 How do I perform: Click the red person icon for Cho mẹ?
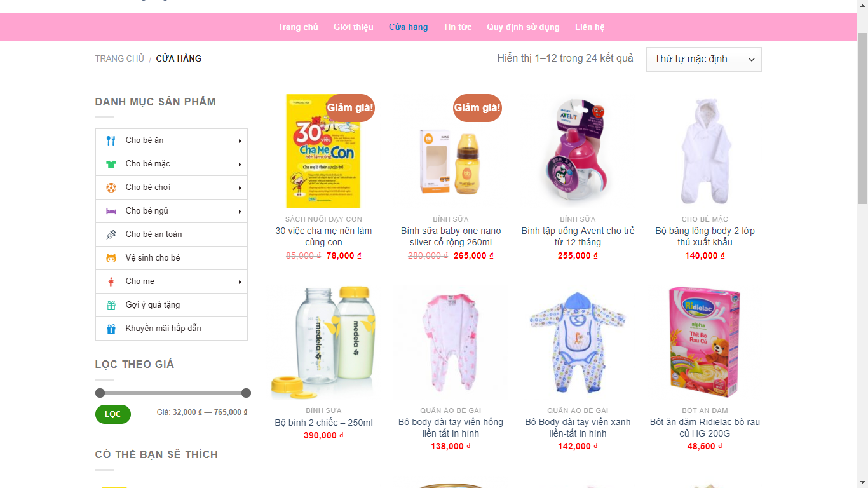pyautogui.click(x=111, y=281)
